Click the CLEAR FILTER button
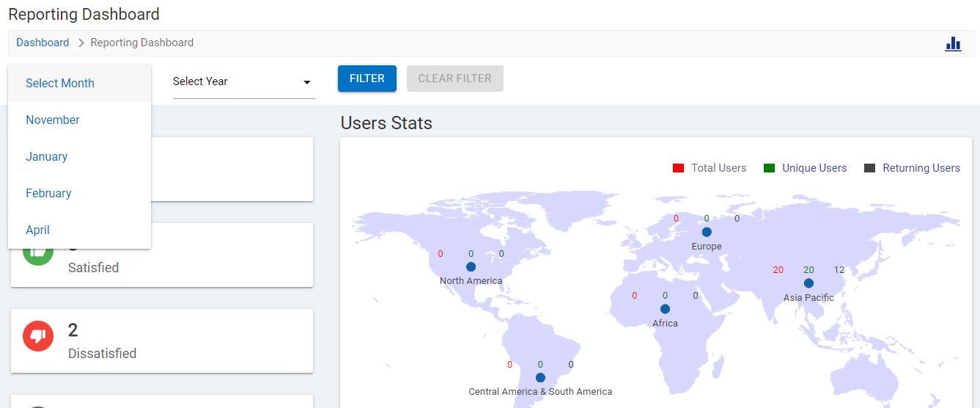 (455, 79)
